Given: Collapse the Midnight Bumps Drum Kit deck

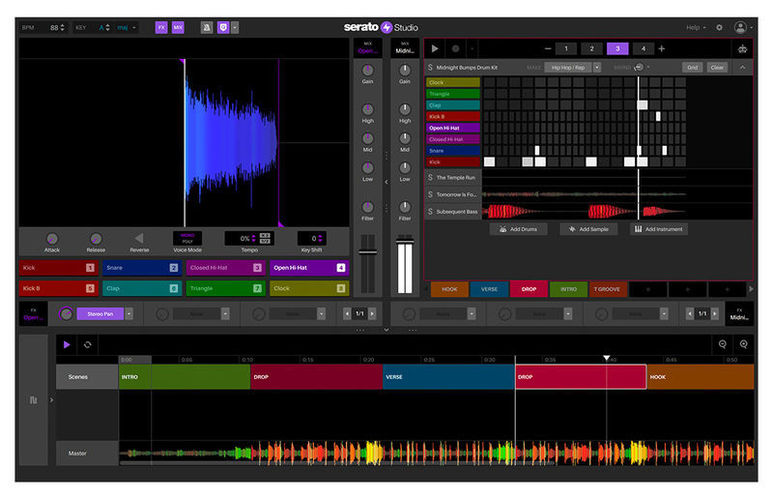Looking at the screenshot, I should pyautogui.click(x=742, y=68).
